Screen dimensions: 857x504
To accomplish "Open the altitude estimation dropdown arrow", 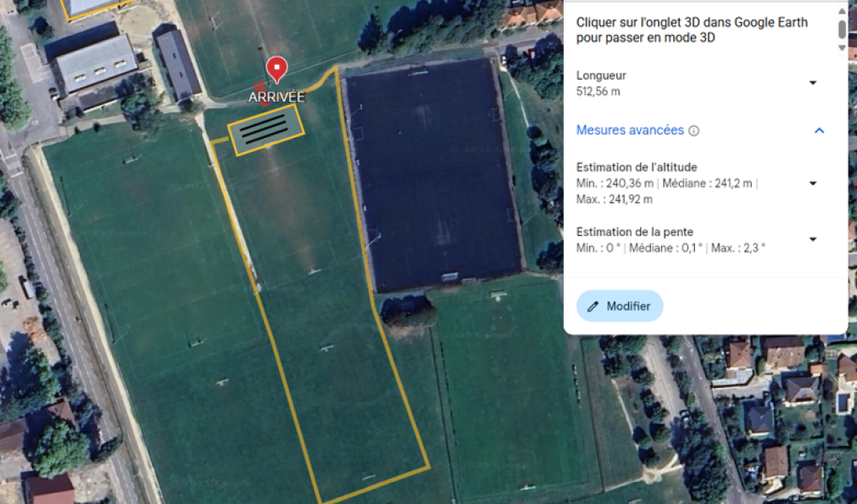I will (812, 184).
